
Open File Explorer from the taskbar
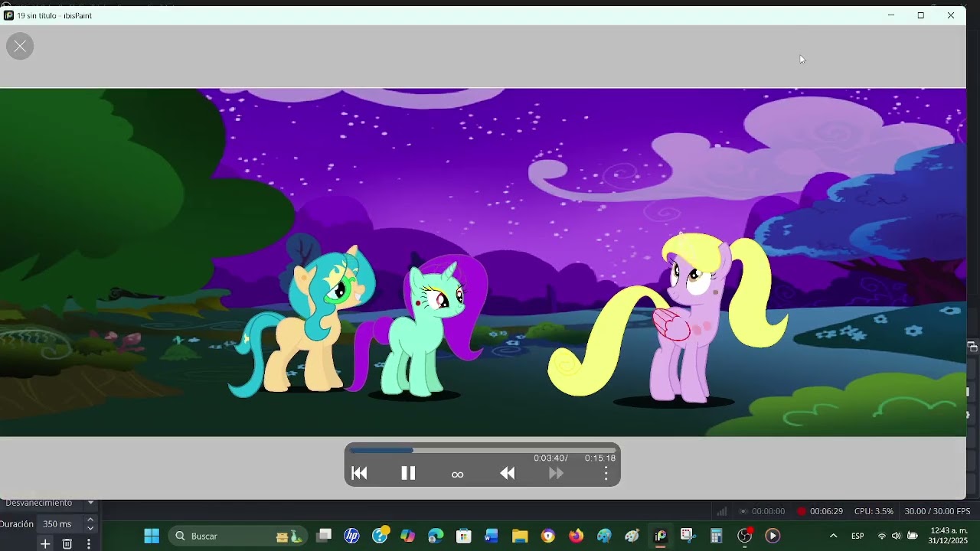[520, 536]
